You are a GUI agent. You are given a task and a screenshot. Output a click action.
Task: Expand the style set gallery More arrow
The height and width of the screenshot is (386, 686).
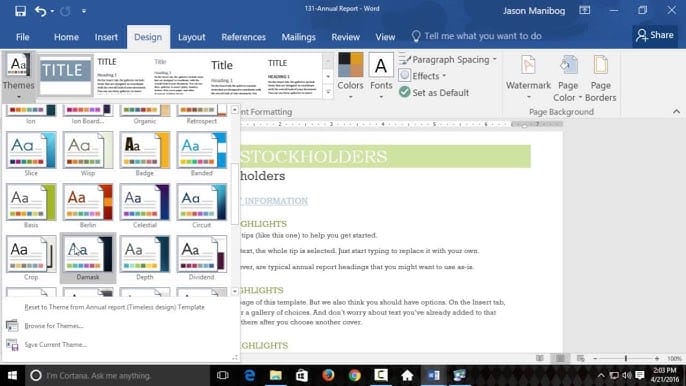pos(328,92)
